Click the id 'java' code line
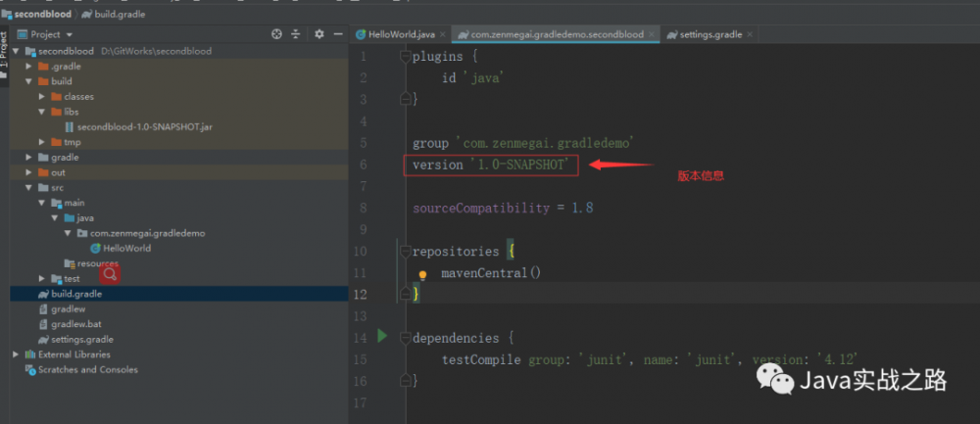 tap(473, 78)
